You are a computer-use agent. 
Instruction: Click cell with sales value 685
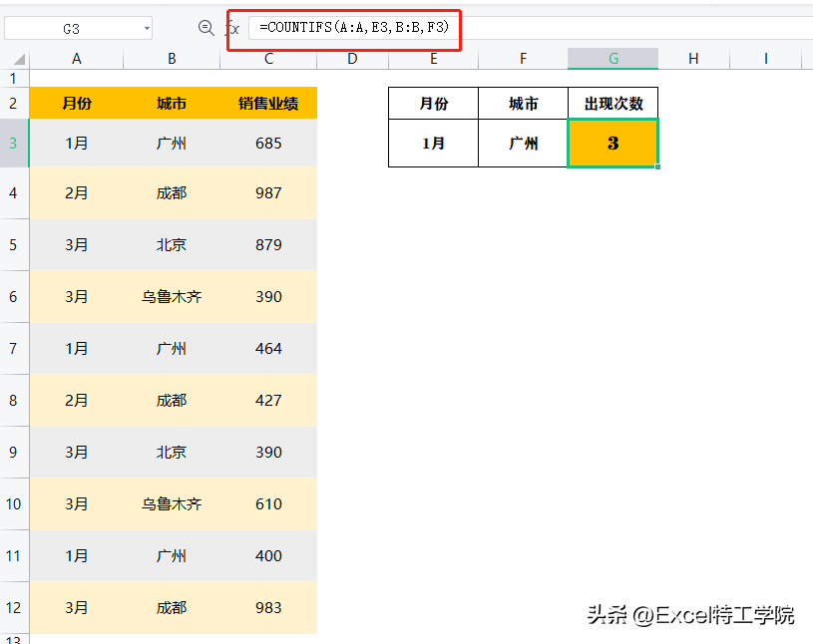268,143
